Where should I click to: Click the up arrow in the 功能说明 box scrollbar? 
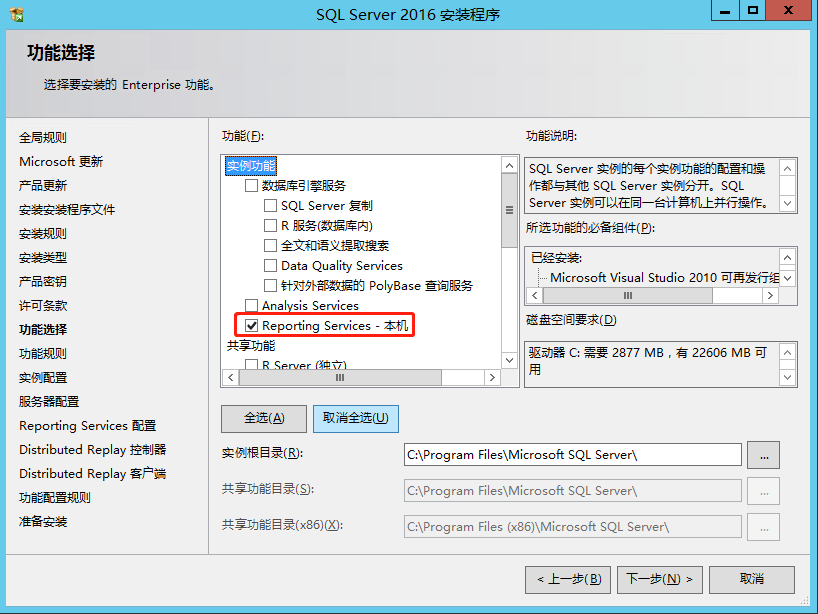coord(788,168)
